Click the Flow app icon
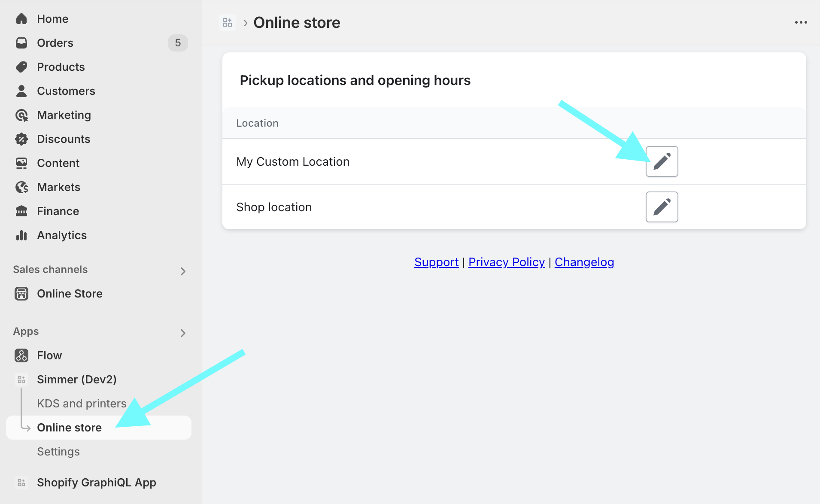The height and width of the screenshot is (504, 820). 21,355
